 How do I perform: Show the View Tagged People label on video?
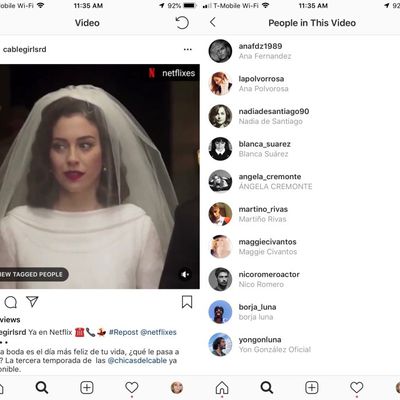34,274
